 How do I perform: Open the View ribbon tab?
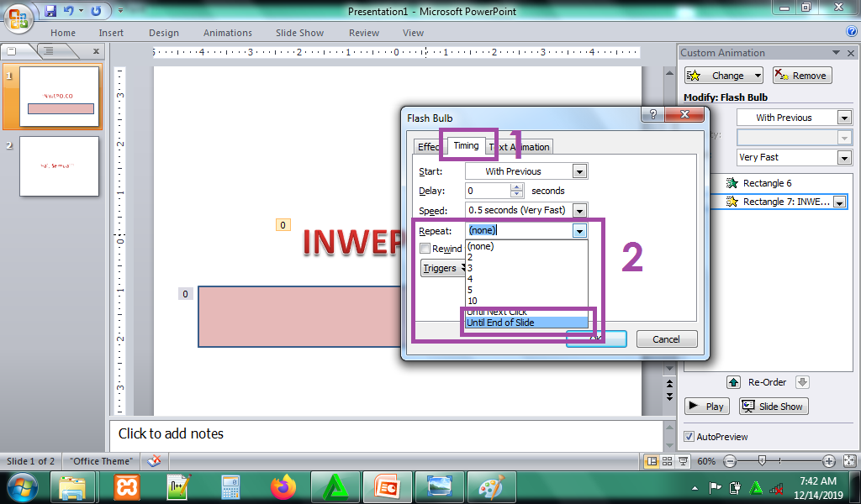coord(413,33)
